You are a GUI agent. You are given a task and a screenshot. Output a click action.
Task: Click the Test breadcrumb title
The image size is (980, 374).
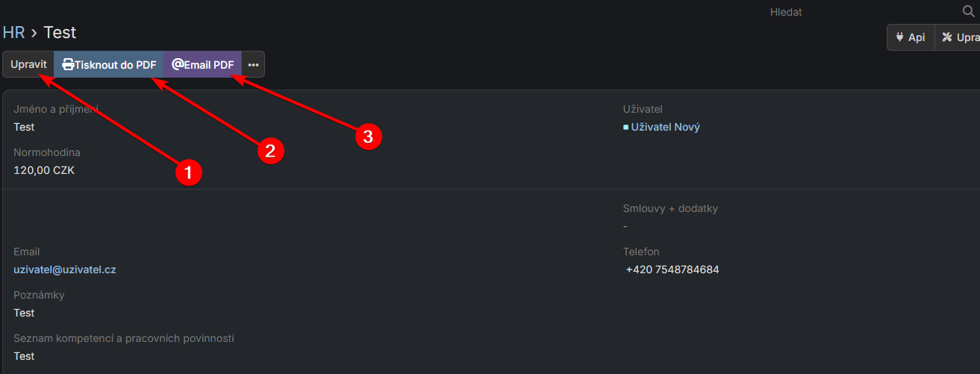[60, 32]
